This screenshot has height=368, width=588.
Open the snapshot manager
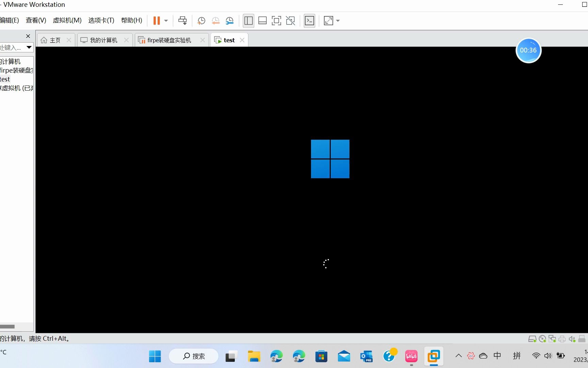coord(230,21)
